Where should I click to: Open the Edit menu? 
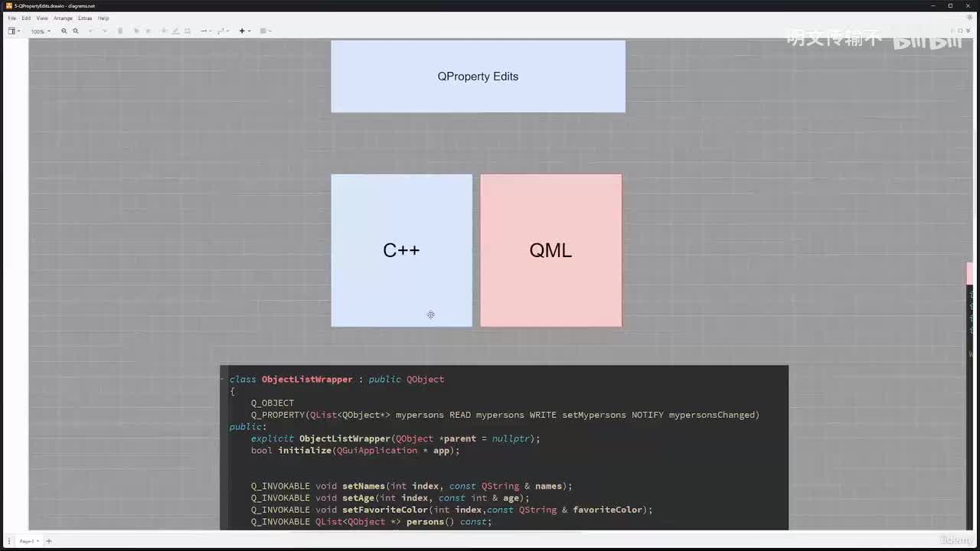coord(26,18)
